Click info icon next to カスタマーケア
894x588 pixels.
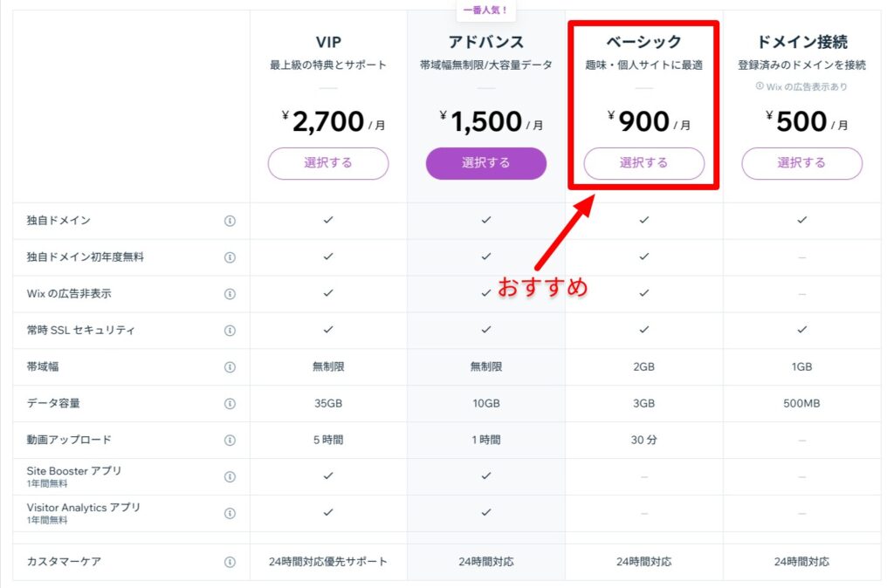230,562
